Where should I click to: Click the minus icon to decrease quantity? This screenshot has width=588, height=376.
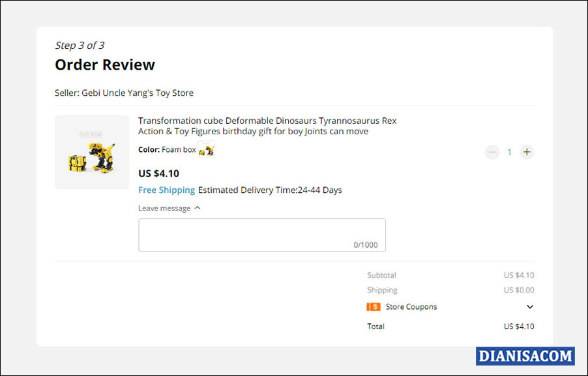point(492,152)
